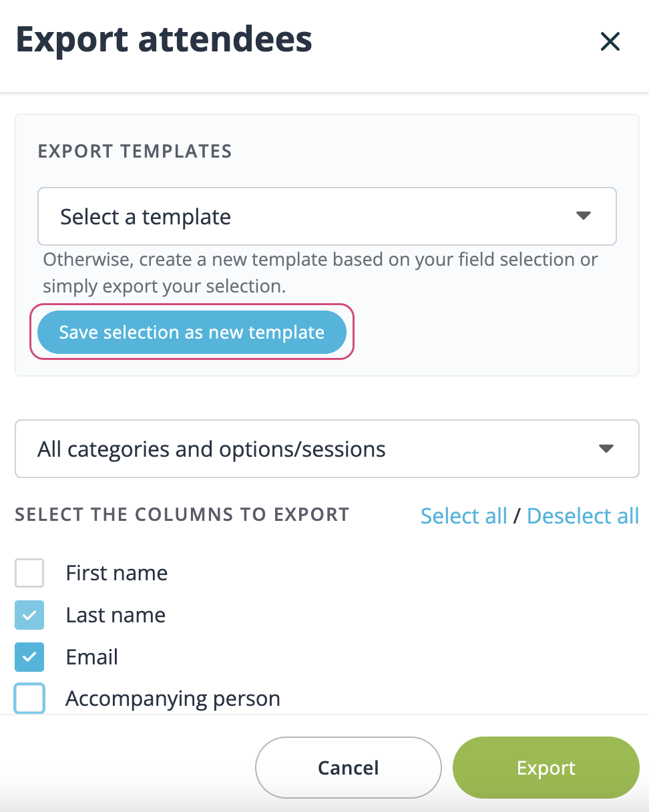Check the First name checkbox
Viewport: 649px width, 812px height.
pos(29,572)
